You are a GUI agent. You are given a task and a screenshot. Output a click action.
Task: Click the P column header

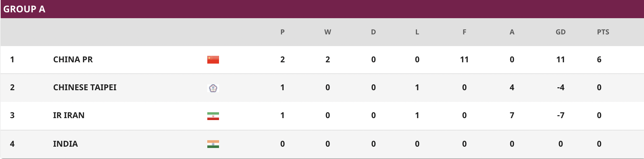282,32
